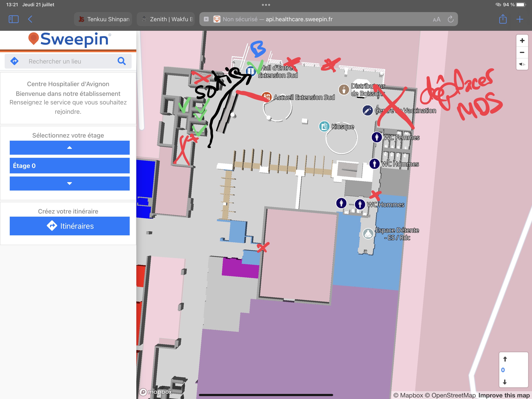532x399 pixels.
Task: Toggle the Safari sidebar panel
Action: coord(13,19)
